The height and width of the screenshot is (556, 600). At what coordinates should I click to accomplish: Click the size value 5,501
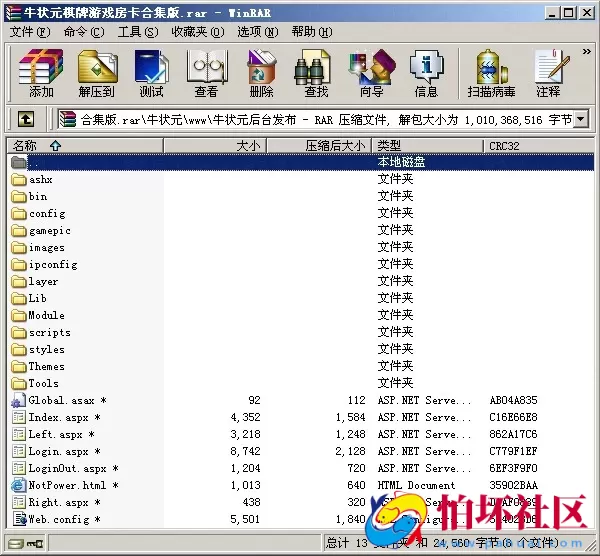[x=245, y=519]
